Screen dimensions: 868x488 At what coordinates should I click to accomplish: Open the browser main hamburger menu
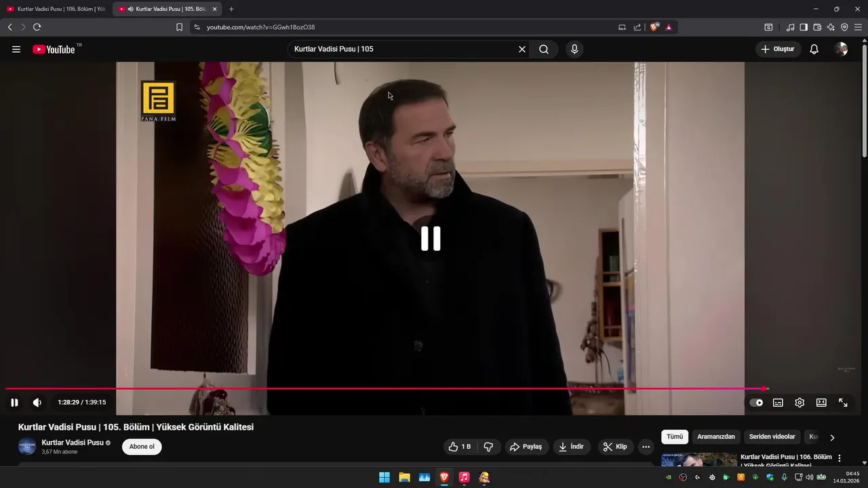858,27
